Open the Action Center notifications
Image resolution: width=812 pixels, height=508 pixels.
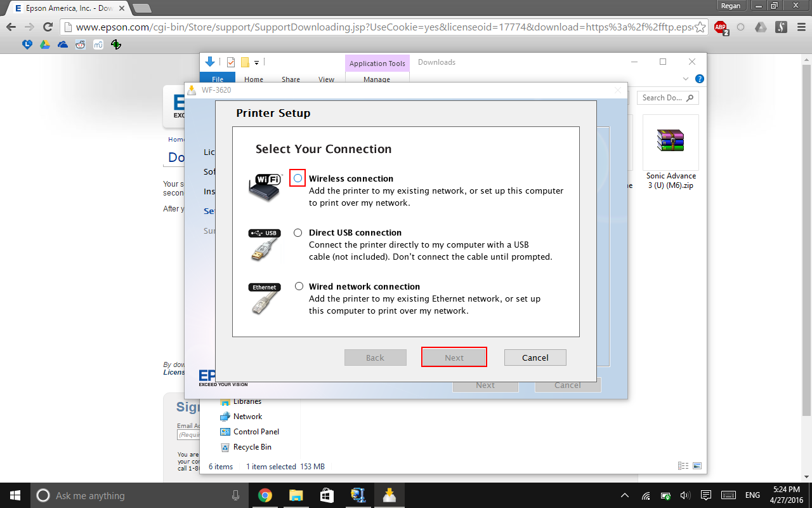(705, 495)
